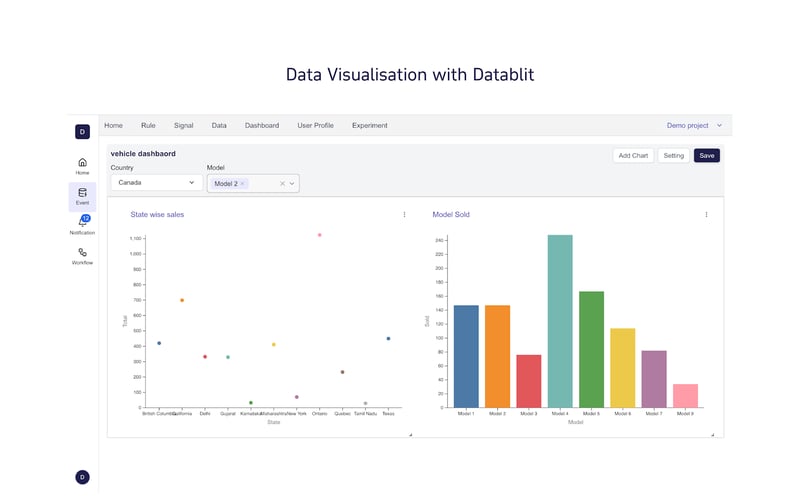The width and height of the screenshot is (800, 500).
Task: Click the State wise sales chart title
Action: tap(157, 215)
